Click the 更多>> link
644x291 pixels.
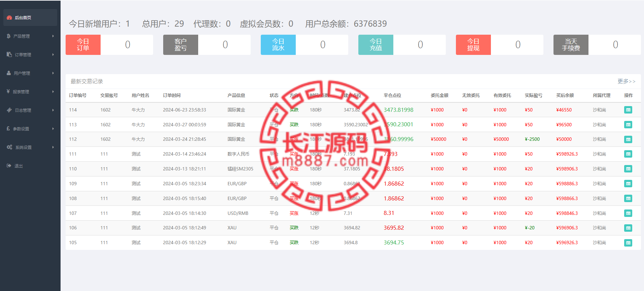click(626, 81)
